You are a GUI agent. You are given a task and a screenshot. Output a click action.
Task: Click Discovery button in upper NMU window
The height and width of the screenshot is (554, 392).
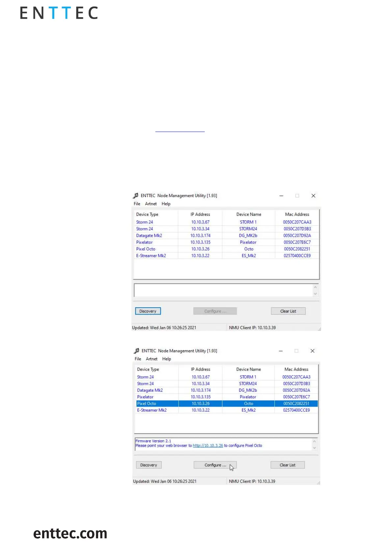point(148,311)
